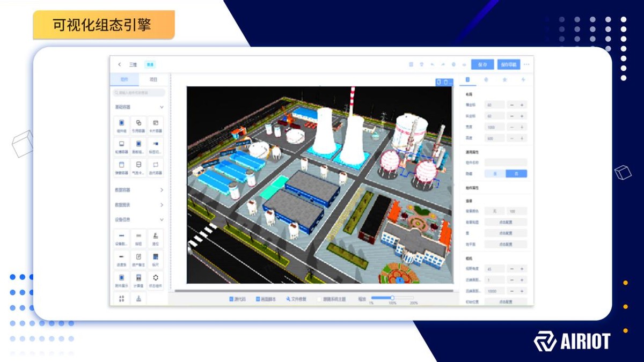This screenshot has height=362, width=644.
Task: Click the undo arrow in top toolbar
Action: click(433, 64)
